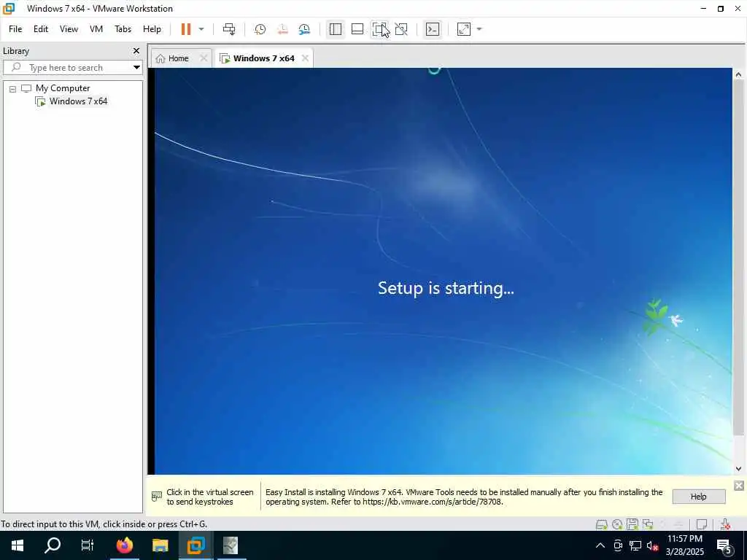Click the muted volume tray icon
Image resolution: width=747 pixels, height=560 pixels.
click(652, 545)
